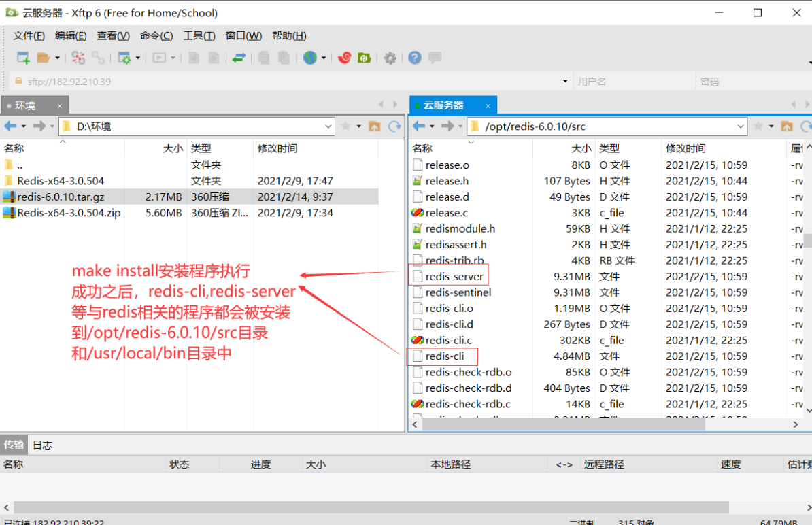Select redis-6.0.10.tar.gz in local pane
Image resolution: width=812 pixels, height=525 pixels.
190,197
